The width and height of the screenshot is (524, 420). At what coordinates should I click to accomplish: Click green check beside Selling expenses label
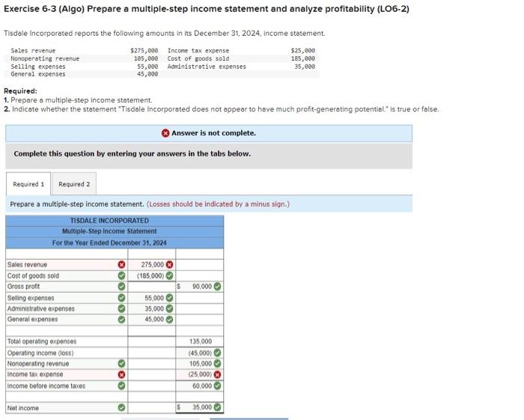[x=121, y=298]
